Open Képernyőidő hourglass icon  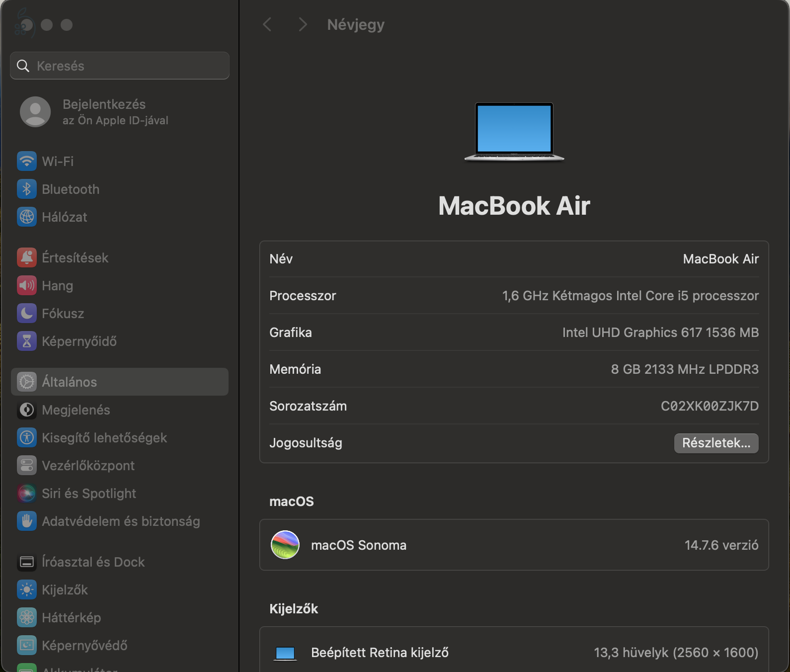point(27,341)
